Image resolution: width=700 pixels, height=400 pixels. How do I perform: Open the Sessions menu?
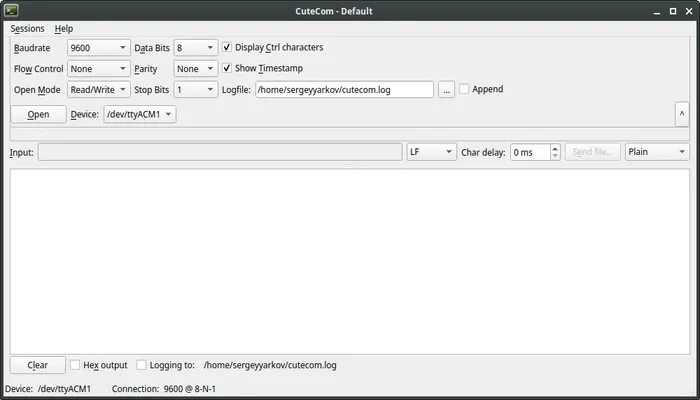tap(27, 29)
